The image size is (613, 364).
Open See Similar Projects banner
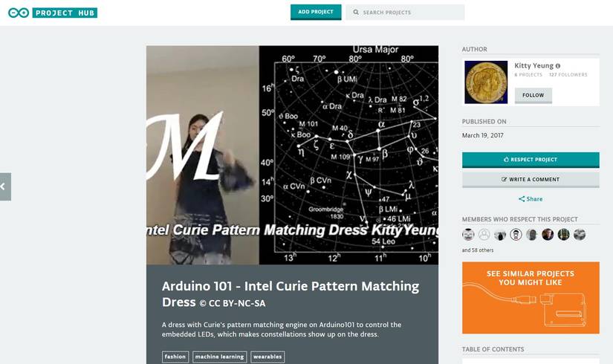click(531, 298)
